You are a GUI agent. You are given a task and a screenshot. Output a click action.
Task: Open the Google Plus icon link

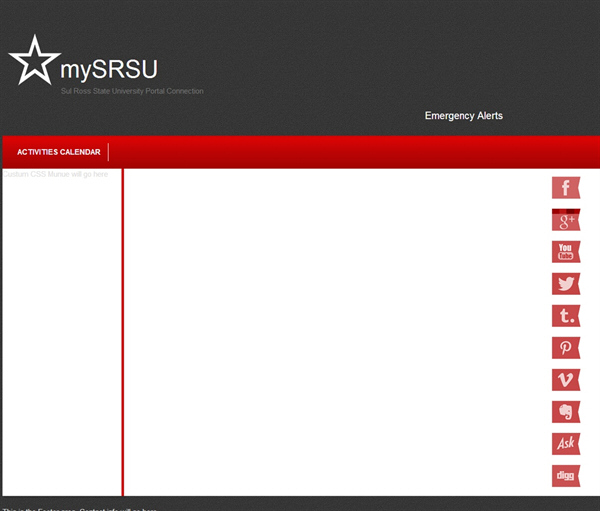pyautogui.click(x=566, y=220)
